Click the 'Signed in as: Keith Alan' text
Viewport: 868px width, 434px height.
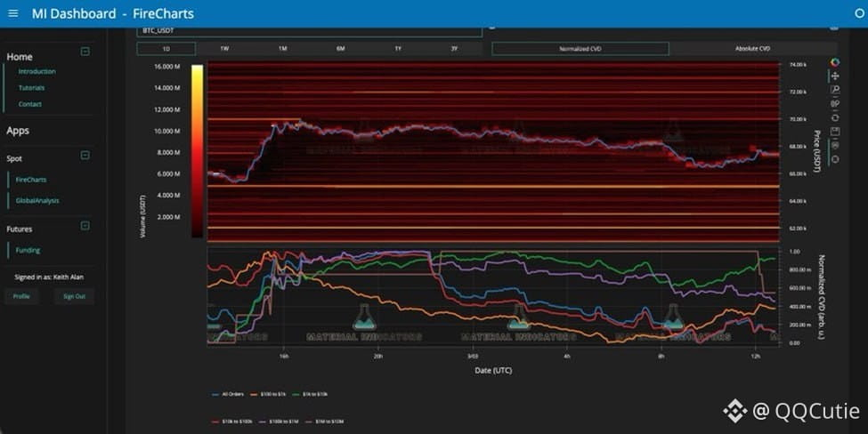49,277
